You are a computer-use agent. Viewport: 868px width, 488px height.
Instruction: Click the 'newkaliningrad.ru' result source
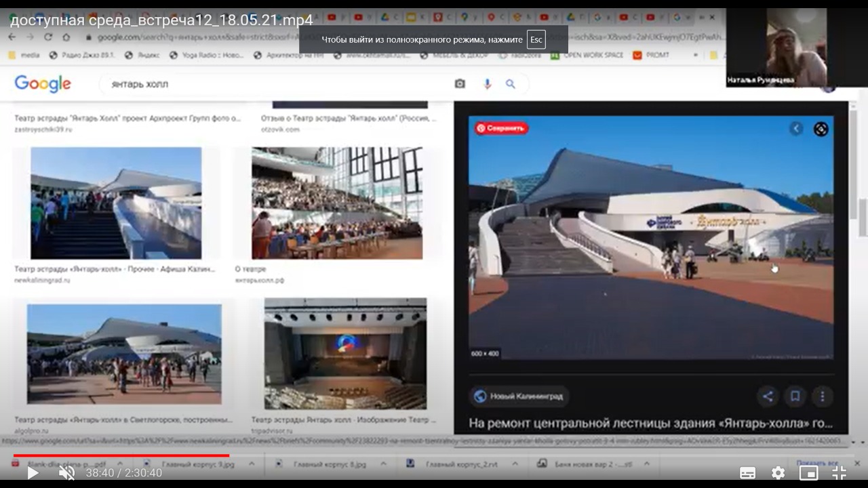[x=42, y=280]
